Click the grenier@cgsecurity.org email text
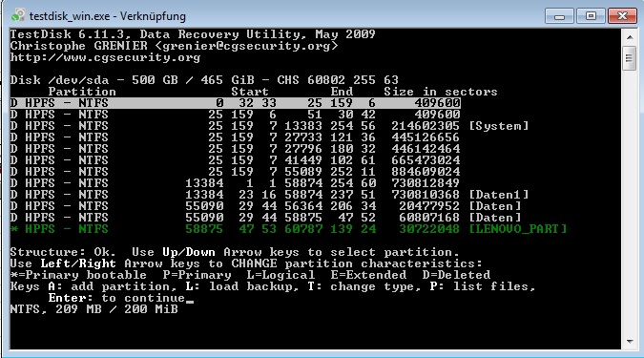Viewport: 644px width, 358px height. [246, 46]
